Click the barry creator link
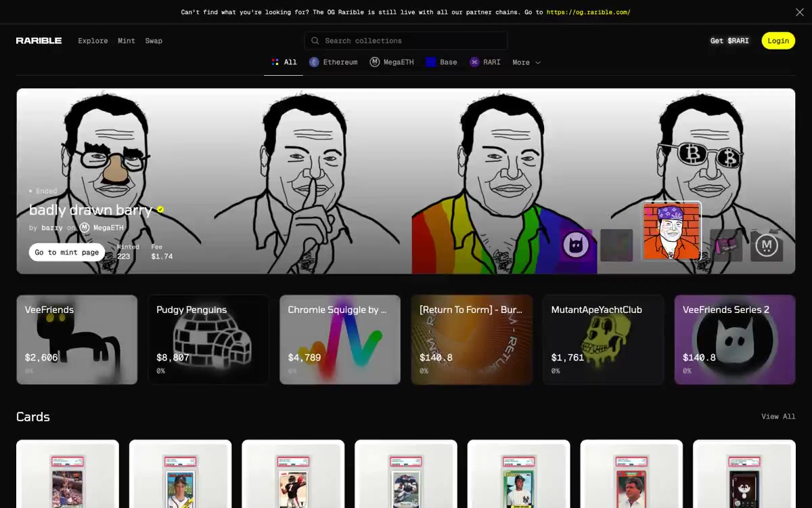Viewport: 812px width, 508px height. (x=52, y=228)
